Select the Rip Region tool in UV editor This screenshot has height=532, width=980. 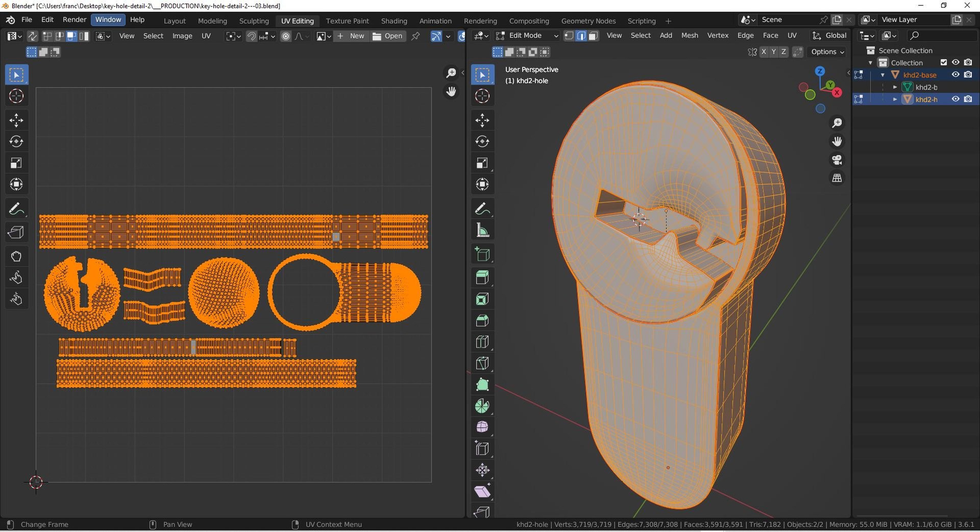point(16,233)
